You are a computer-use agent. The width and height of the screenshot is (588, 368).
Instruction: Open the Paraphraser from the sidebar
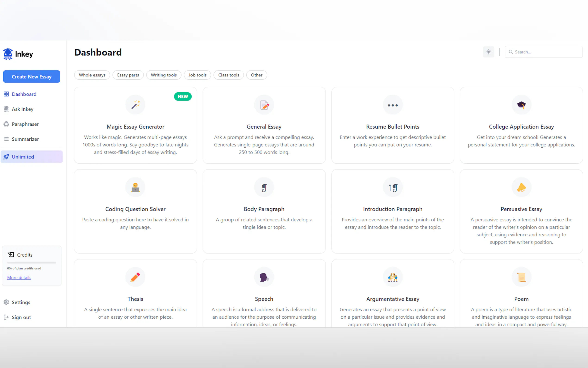(x=25, y=124)
